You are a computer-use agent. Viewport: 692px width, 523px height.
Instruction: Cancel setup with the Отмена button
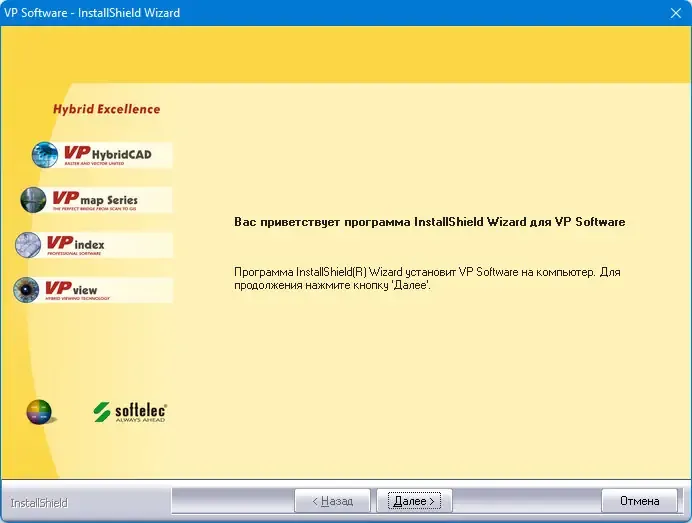click(639, 501)
